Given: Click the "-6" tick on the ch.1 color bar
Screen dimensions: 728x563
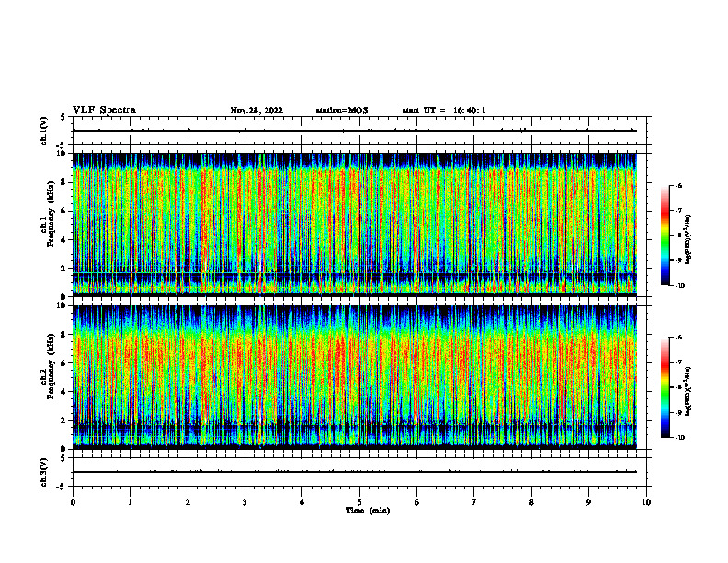Looking at the screenshot, I should [x=679, y=185].
